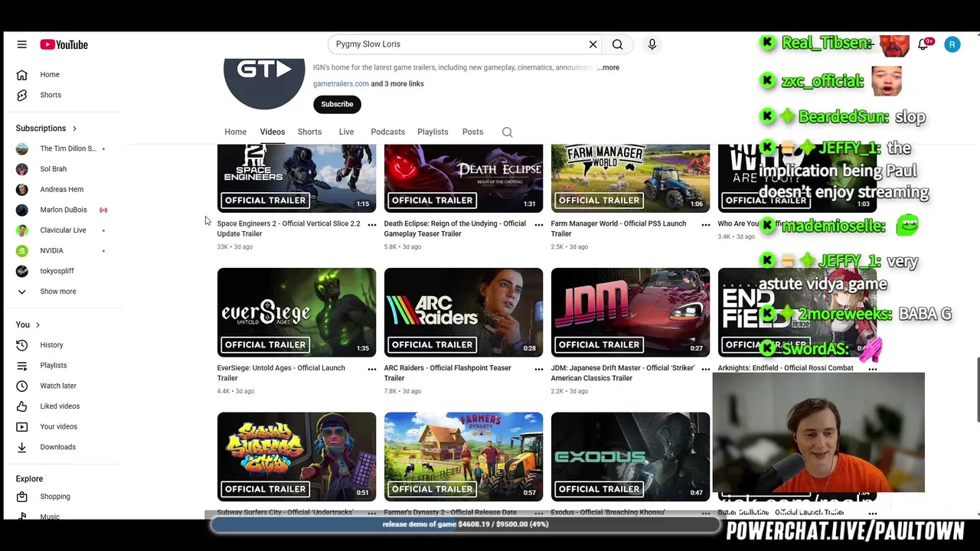Open the Posts tab
The image size is (980, 551).
click(472, 132)
